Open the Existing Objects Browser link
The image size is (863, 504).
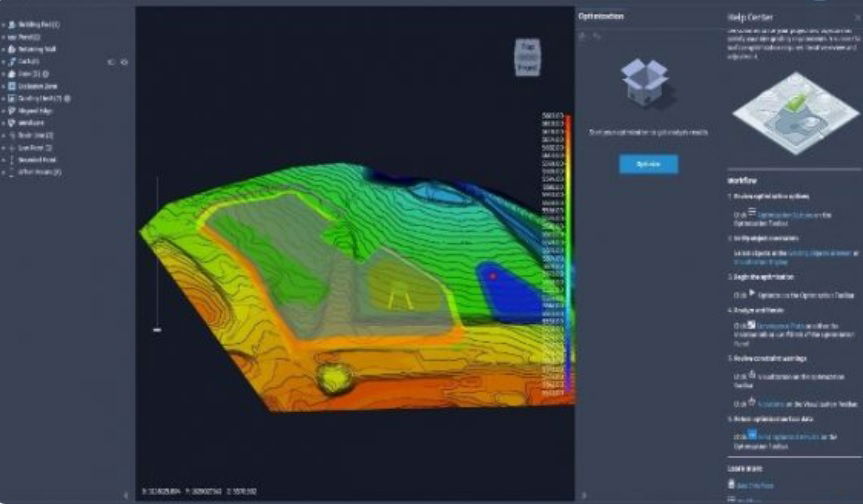coord(819,254)
